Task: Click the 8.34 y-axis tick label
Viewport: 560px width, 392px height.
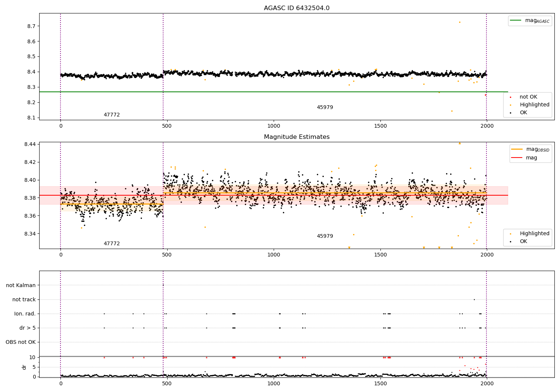Action: [x=30, y=234]
